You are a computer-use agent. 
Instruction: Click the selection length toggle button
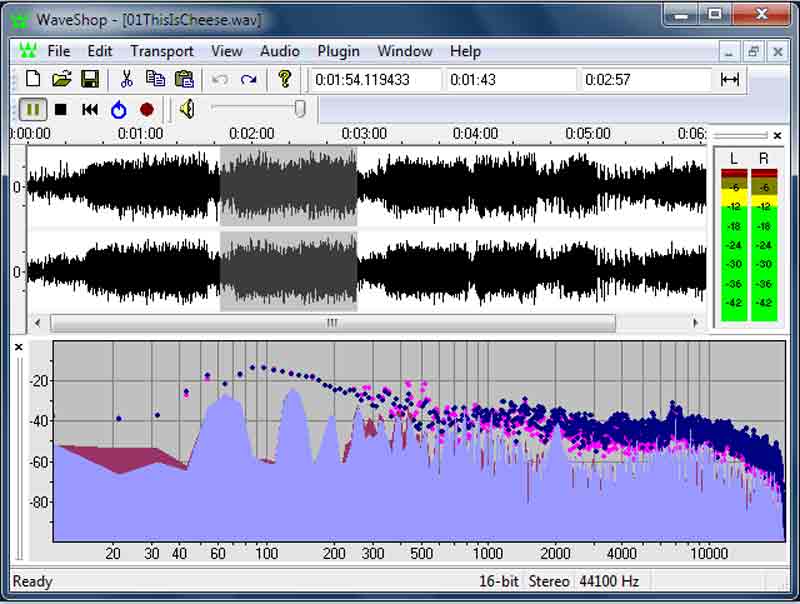coord(730,80)
